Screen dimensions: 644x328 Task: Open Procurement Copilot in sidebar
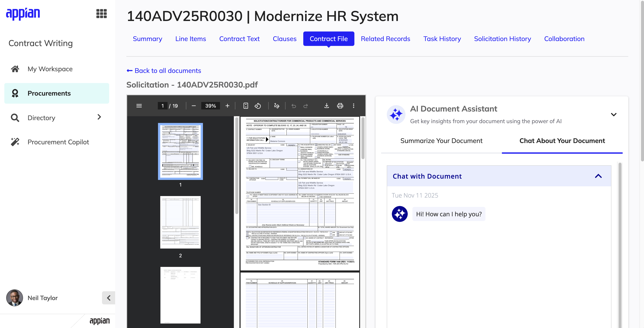(57, 142)
